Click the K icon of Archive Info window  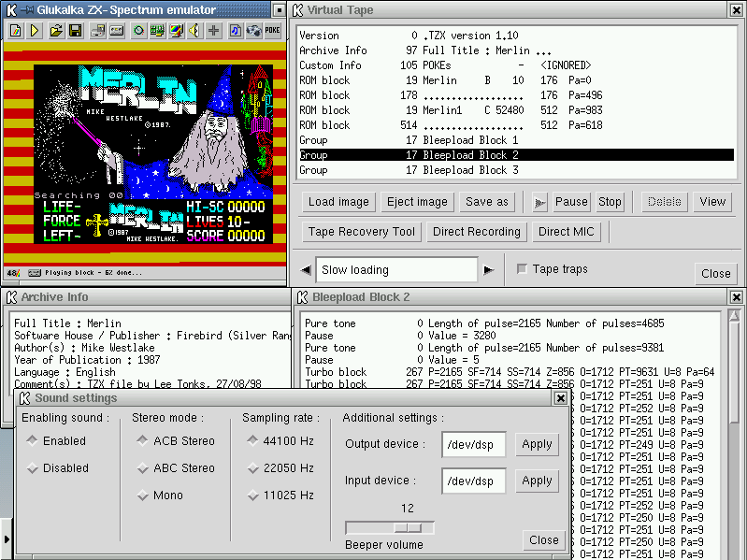point(11,297)
